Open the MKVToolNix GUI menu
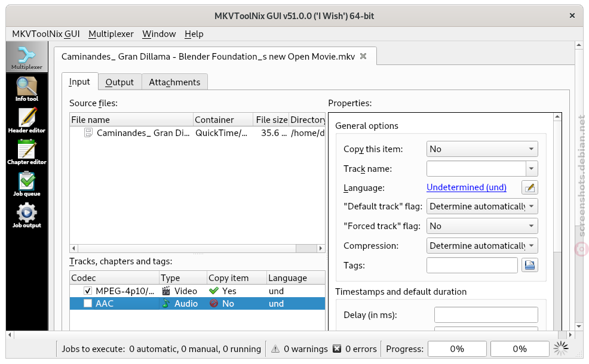The height and width of the screenshot is (364, 589). click(x=46, y=34)
